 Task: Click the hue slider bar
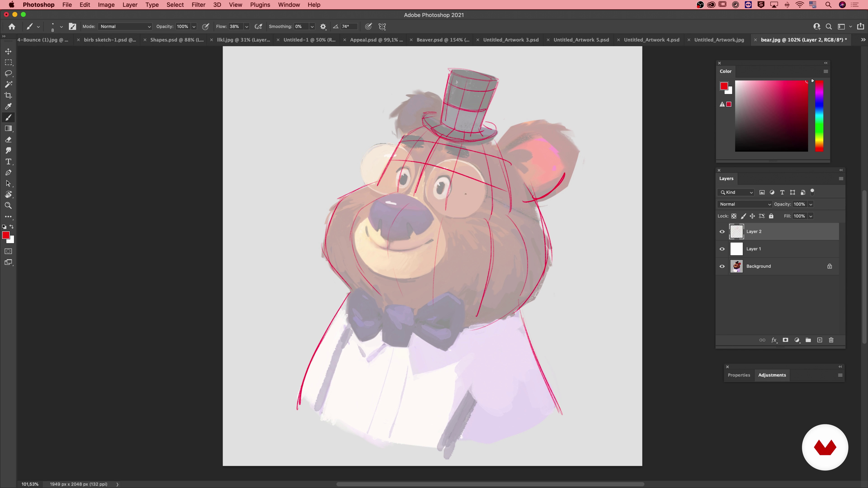pyautogui.click(x=819, y=116)
